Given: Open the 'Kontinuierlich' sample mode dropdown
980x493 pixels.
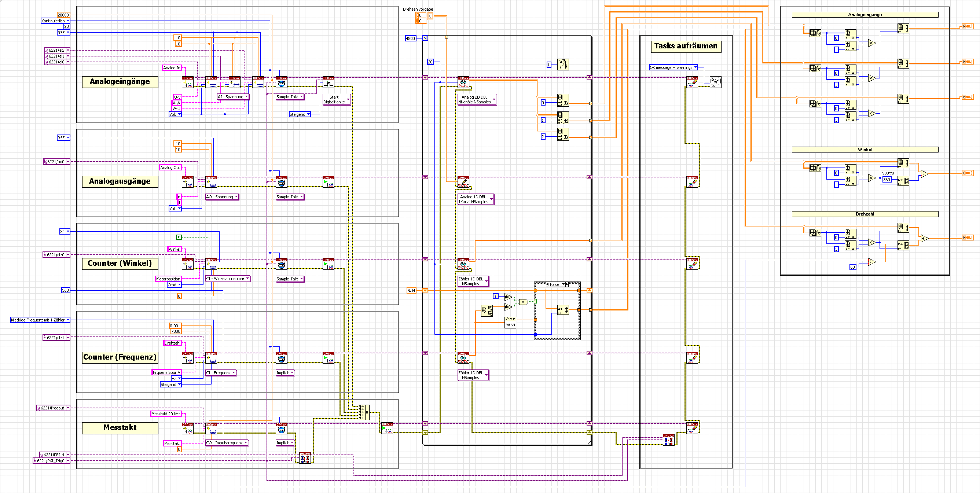Looking at the screenshot, I should (68, 21).
